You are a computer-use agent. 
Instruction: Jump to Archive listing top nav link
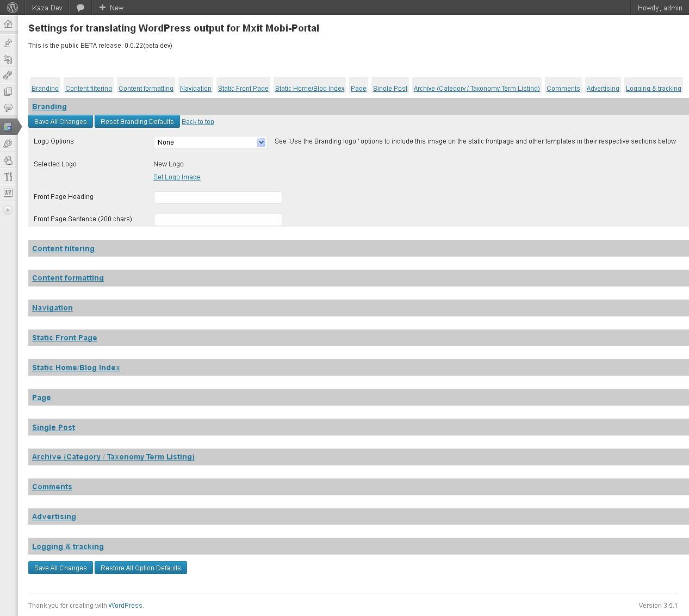[x=477, y=89]
